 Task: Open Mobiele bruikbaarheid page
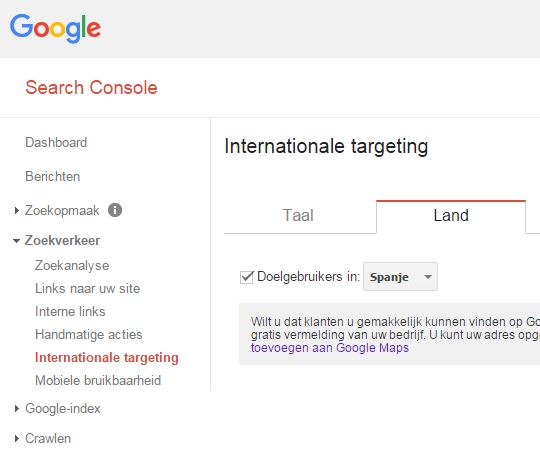[98, 380]
